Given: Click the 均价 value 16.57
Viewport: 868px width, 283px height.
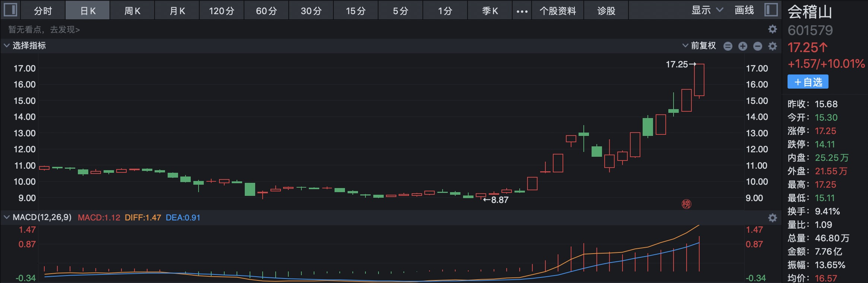Looking at the screenshot, I should click(826, 278).
